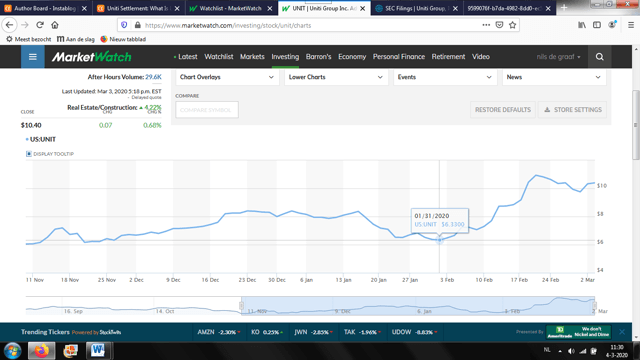Open the Economy nav item
Screen dimensions: 640x360
[352, 57]
